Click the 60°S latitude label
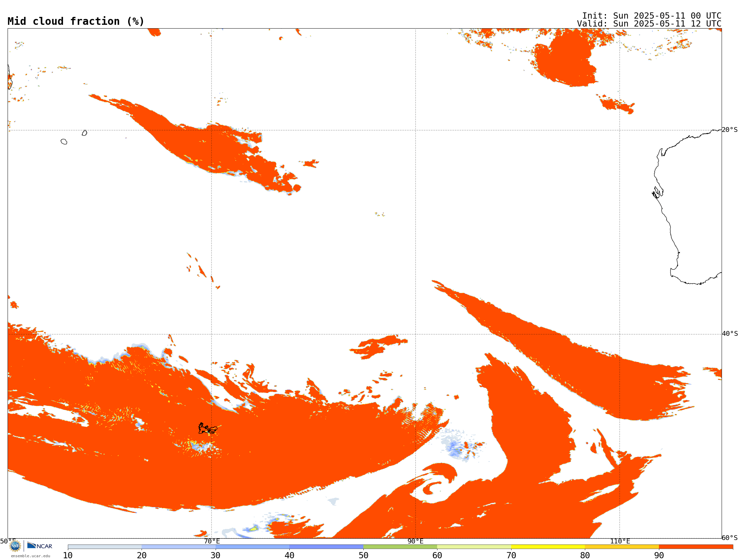The height and width of the screenshot is (560, 744). pos(730,538)
